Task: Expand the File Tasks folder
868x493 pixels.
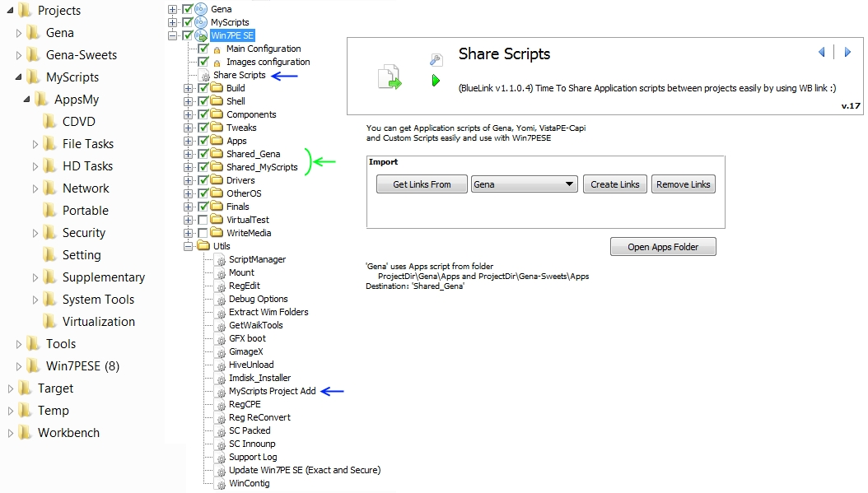Action: 35,144
